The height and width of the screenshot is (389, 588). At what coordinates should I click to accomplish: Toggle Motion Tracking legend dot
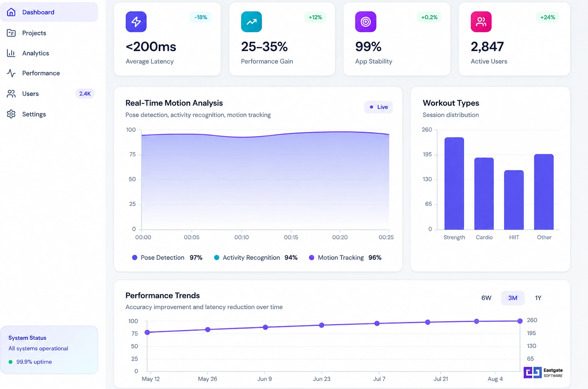311,257
